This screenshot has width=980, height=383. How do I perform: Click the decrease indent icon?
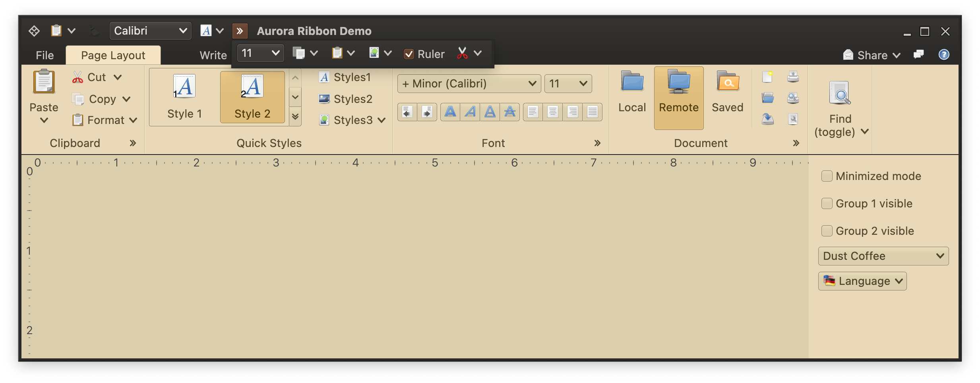(407, 112)
